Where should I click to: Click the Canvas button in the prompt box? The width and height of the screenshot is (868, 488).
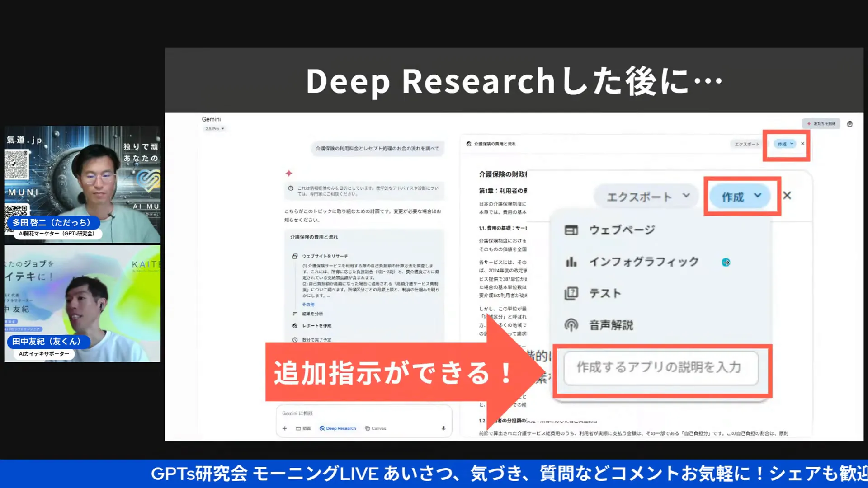pyautogui.click(x=376, y=428)
